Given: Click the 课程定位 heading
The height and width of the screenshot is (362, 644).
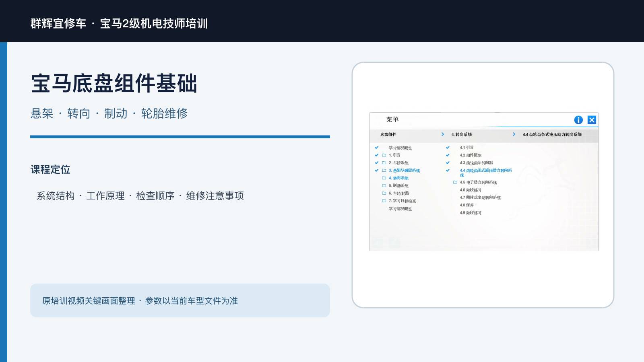Looking at the screenshot, I should coord(50,170).
